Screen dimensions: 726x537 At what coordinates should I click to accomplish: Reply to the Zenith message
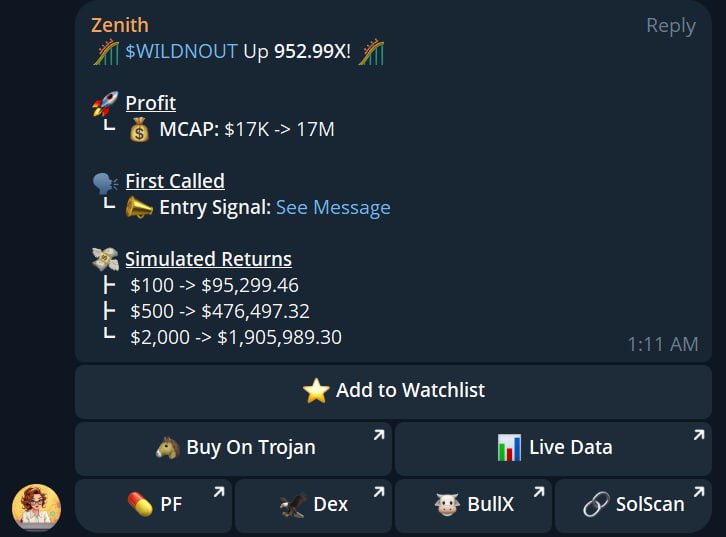click(x=670, y=26)
